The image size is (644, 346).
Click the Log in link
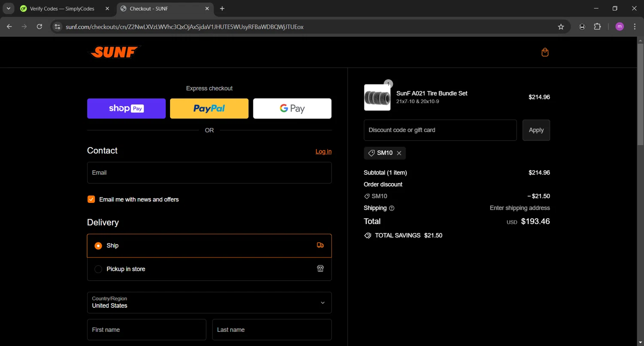[323, 151]
